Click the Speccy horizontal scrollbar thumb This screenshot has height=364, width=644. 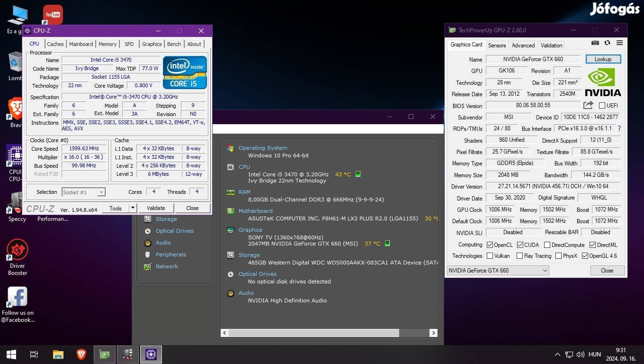click(314, 333)
